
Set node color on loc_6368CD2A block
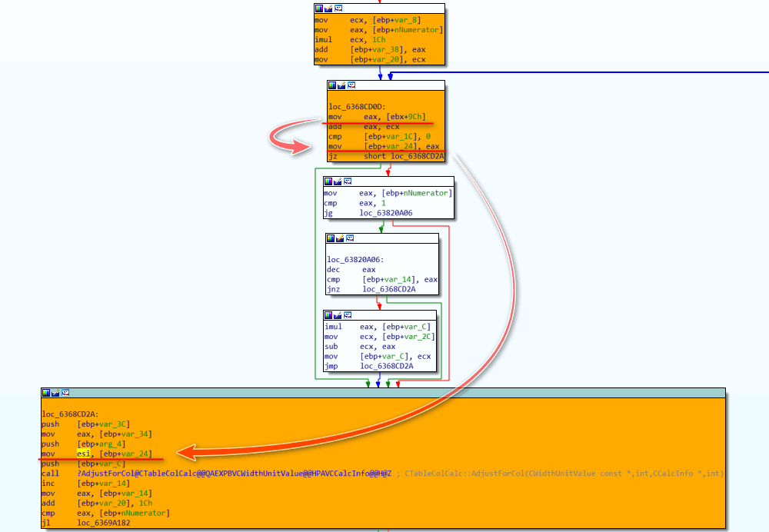point(46,393)
